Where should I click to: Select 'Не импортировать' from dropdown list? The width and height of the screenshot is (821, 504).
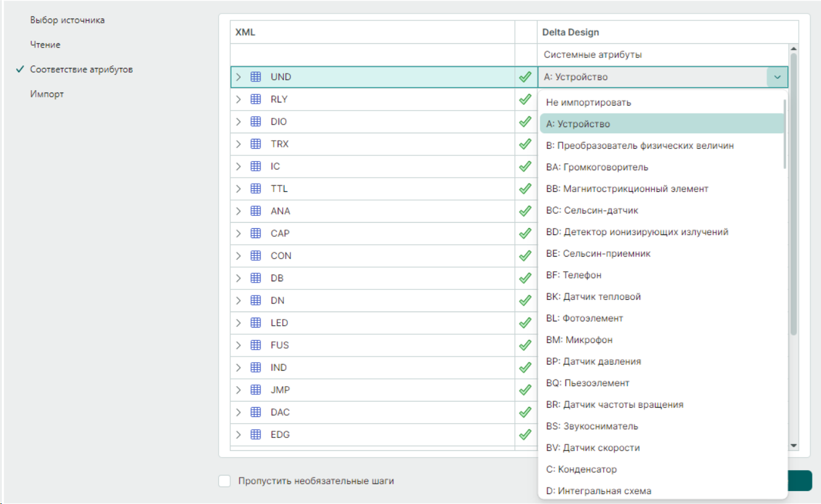tap(588, 102)
